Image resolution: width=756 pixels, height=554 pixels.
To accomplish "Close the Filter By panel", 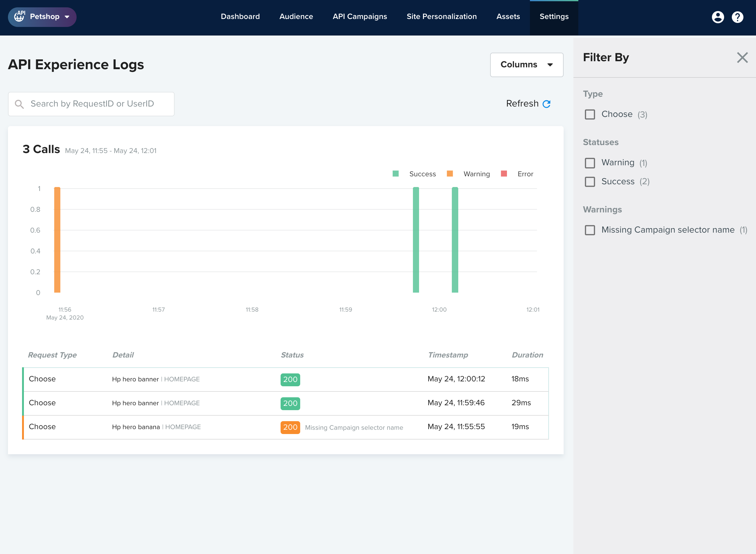I will click(742, 58).
